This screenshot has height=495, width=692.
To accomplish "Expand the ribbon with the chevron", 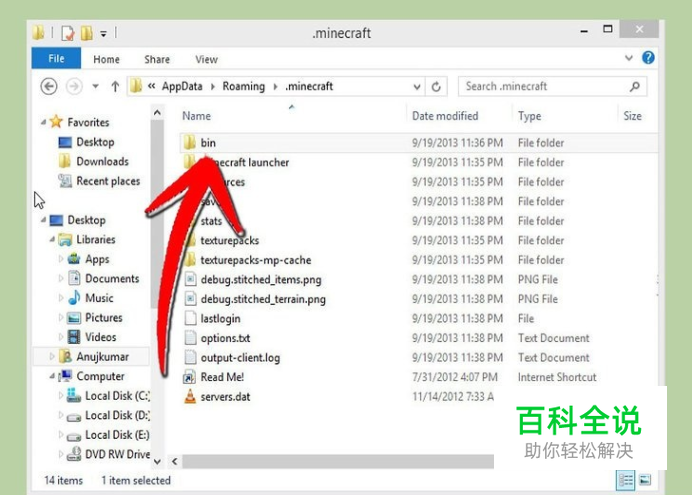I will tap(629, 58).
